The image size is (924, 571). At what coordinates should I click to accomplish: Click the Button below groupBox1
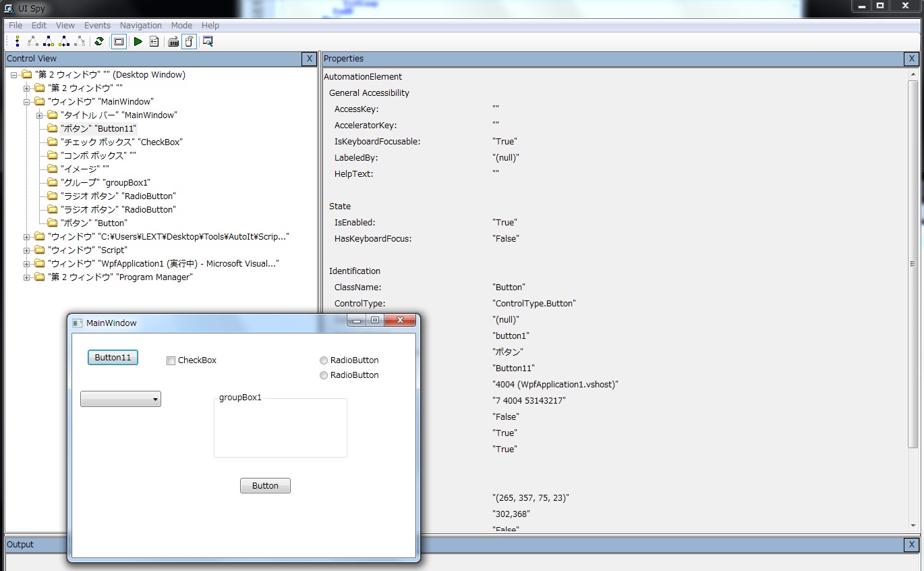point(265,486)
